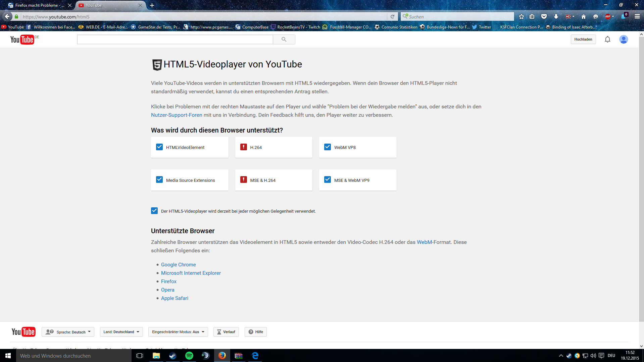Click the Verlauf history button
The image size is (644, 362).
tap(226, 332)
